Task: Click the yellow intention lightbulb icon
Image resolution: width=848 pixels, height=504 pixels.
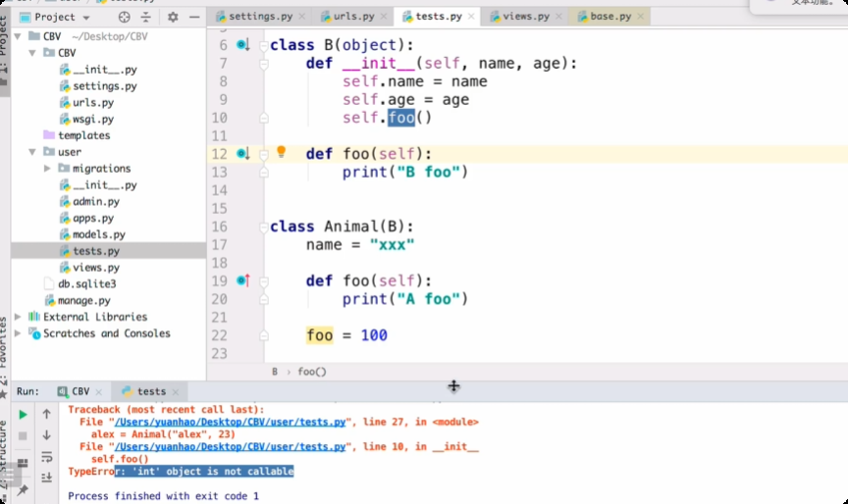Action: pyautogui.click(x=282, y=152)
